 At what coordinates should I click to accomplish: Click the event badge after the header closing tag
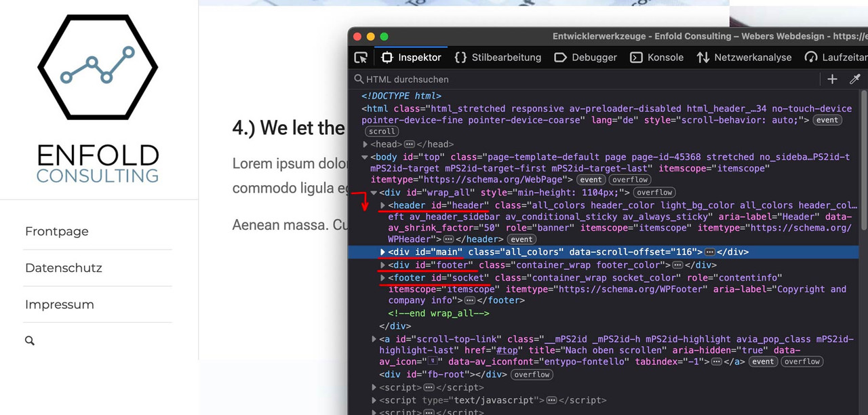pyautogui.click(x=521, y=239)
